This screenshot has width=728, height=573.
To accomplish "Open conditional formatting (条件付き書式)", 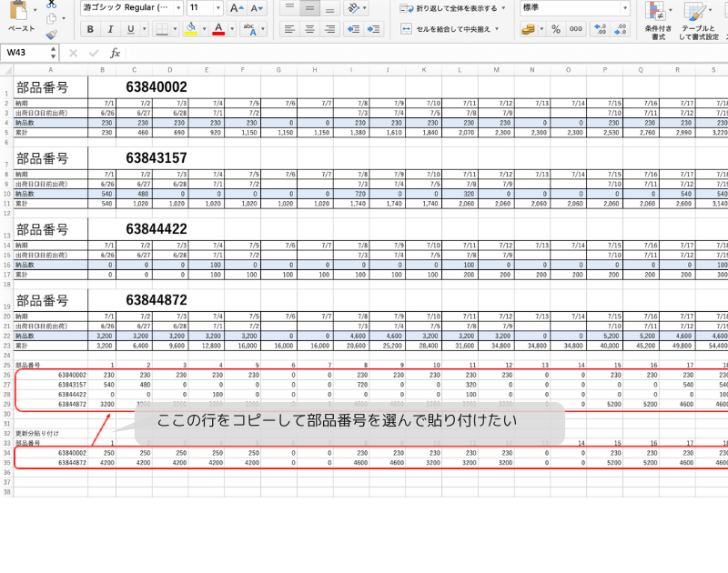I will [x=658, y=20].
